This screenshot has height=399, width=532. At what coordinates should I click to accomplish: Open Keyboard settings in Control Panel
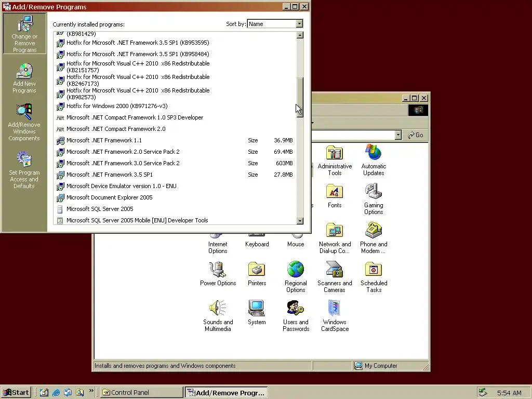point(257,241)
